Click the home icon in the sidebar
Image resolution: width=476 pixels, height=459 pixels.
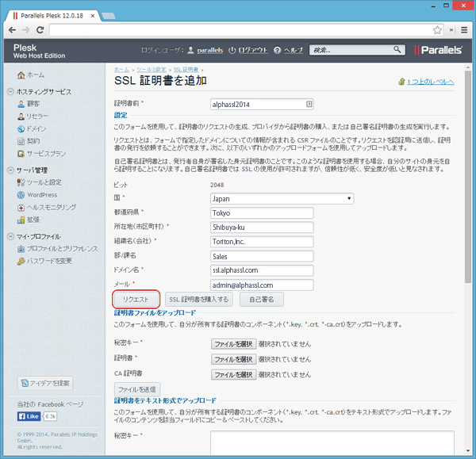21,75
